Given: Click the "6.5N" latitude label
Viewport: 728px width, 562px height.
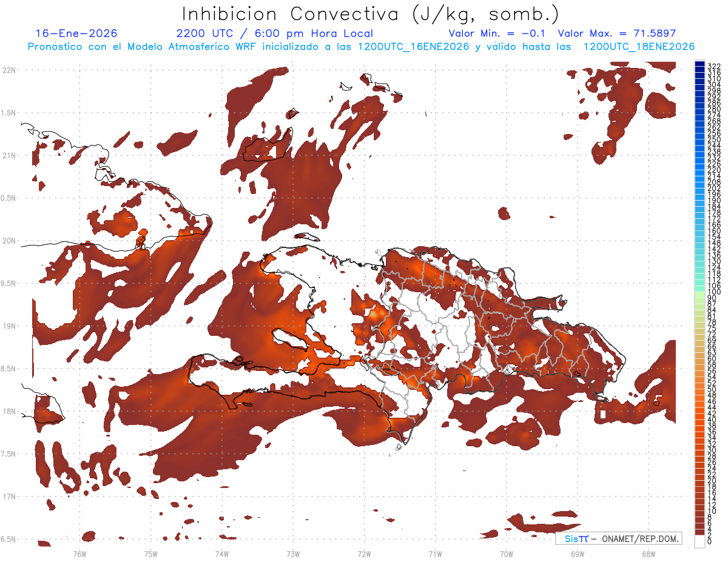Looking at the screenshot, I should pyautogui.click(x=8, y=539).
